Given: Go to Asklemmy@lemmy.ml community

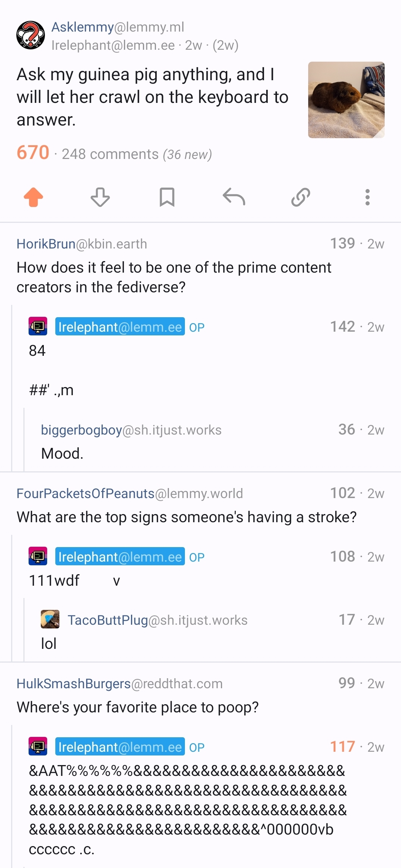Looking at the screenshot, I should (118, 27).
